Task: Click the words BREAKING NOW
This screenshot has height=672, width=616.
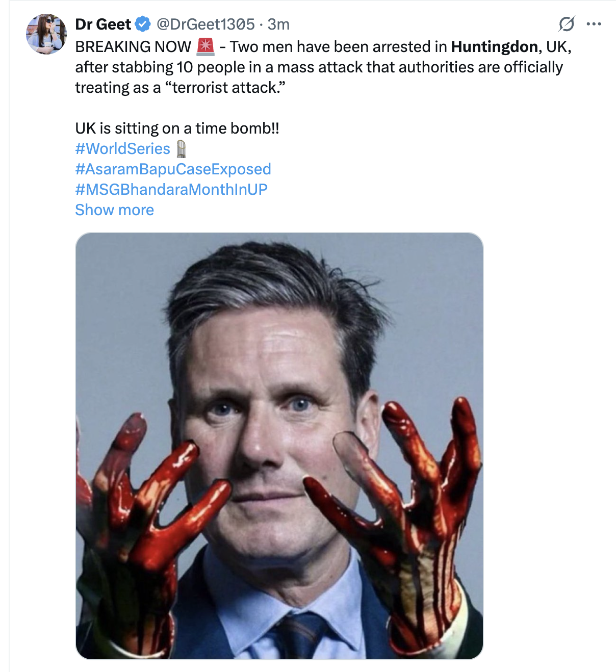Action: click(133, 47)
